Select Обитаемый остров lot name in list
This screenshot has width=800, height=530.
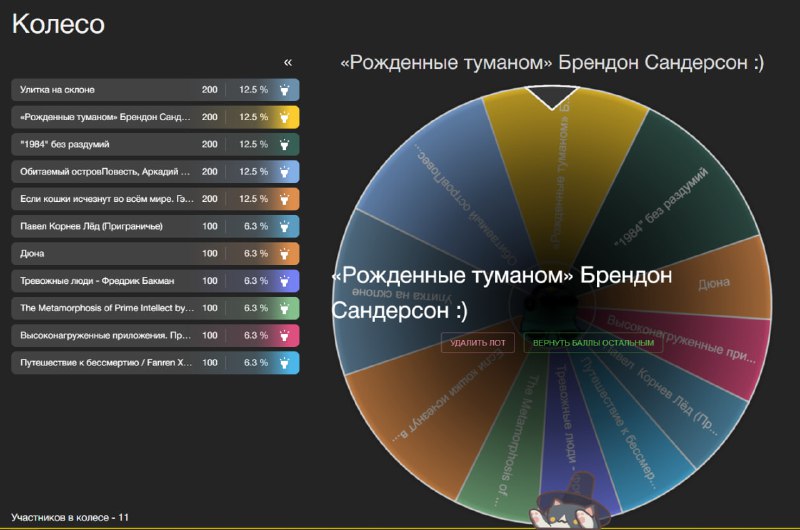(x=105, y=172)
